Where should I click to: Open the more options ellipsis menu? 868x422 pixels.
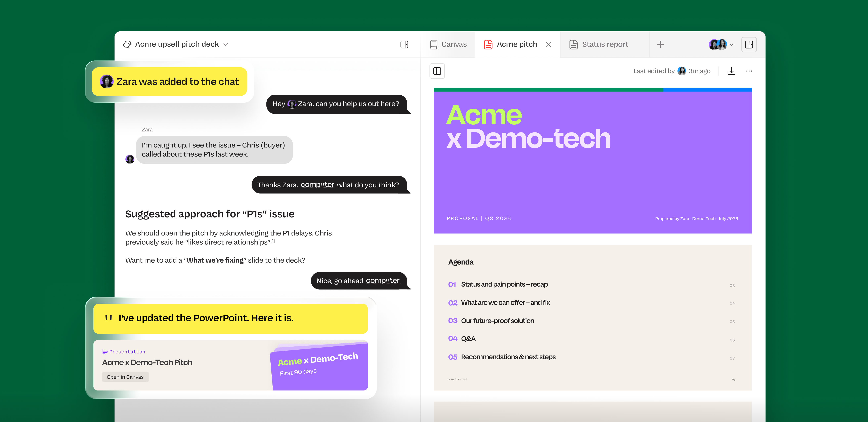point(749,71)
